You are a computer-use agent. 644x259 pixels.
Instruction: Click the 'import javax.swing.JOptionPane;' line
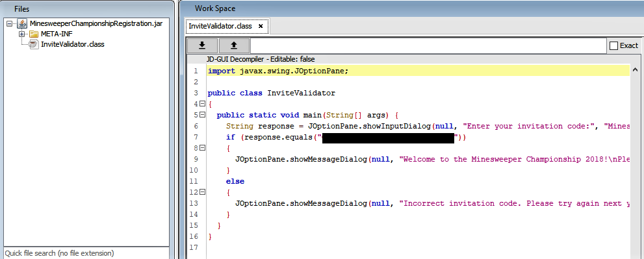[x=278, y=71]
